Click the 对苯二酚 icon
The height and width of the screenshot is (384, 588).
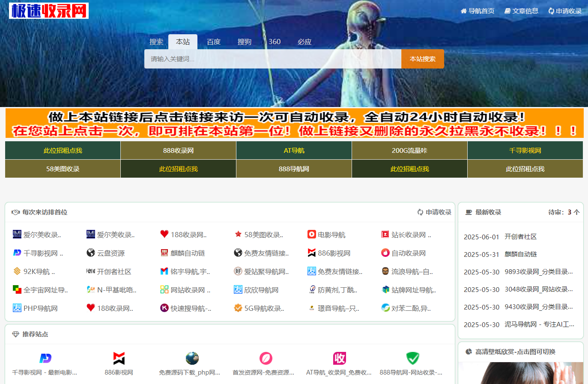(x=385, y=308)
